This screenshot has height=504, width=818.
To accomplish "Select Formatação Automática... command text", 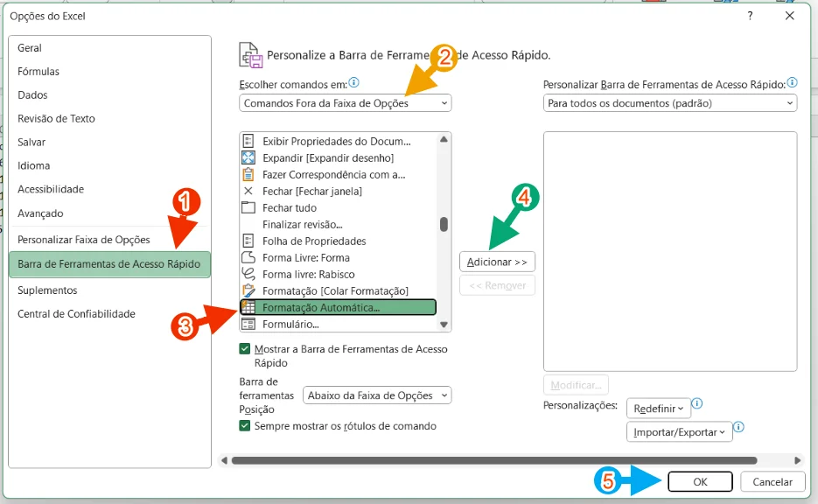I will [321, 307].
